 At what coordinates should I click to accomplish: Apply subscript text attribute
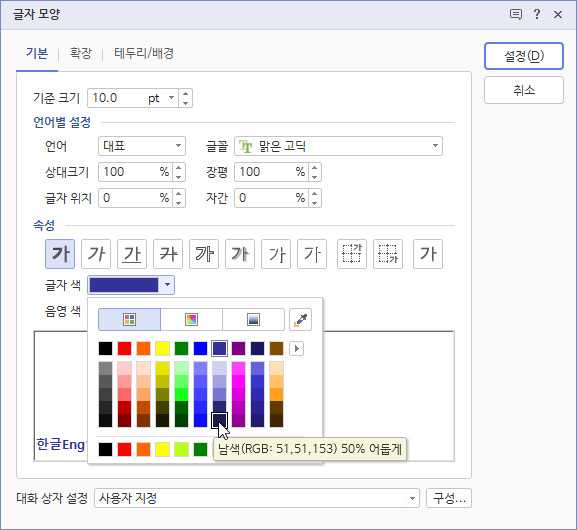pos(388,254)
